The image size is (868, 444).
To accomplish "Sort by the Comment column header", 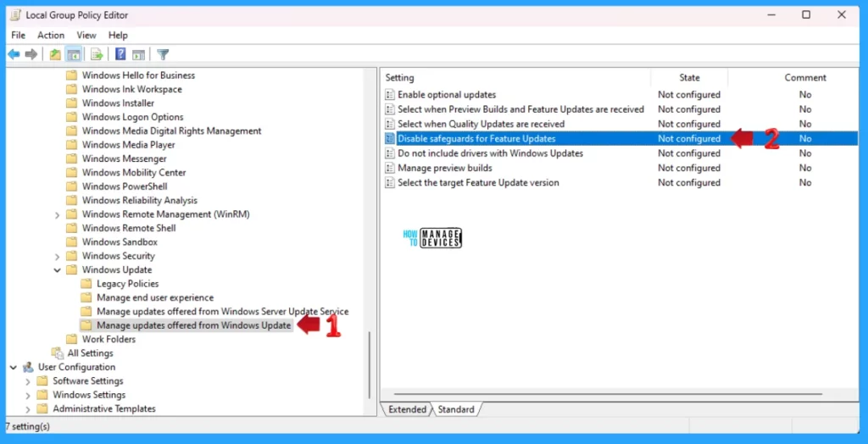I will click(805, 77).
